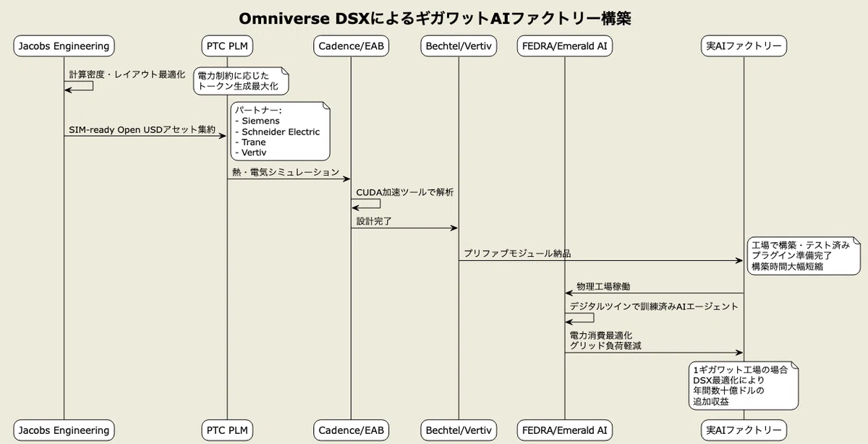Click the Siemens partner entry
The image size is (868, 444).
(258, 121)
